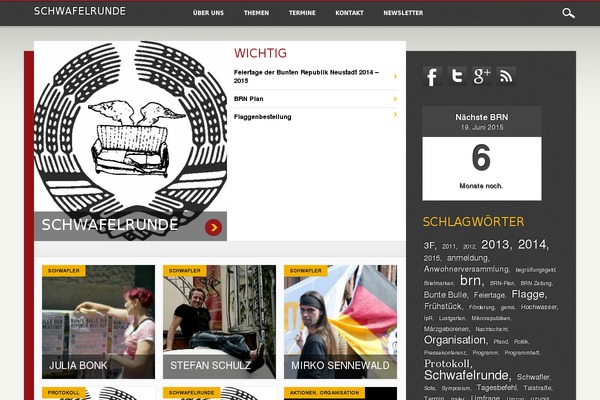Screen dimensions: 600x400
Task: Select the 2013 tag
Action: [x=496, y=245]
